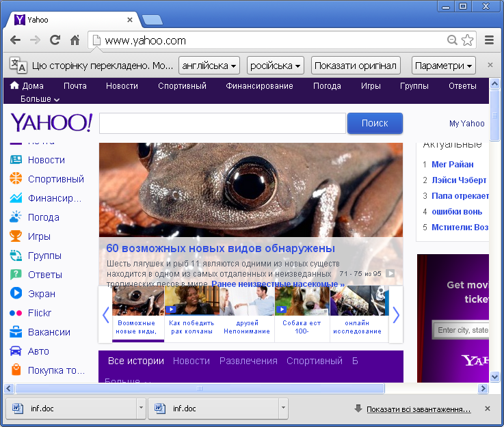Select the Yahoo browser tab
The width and height of the screenshot is (504, 427).
(74, 20)
